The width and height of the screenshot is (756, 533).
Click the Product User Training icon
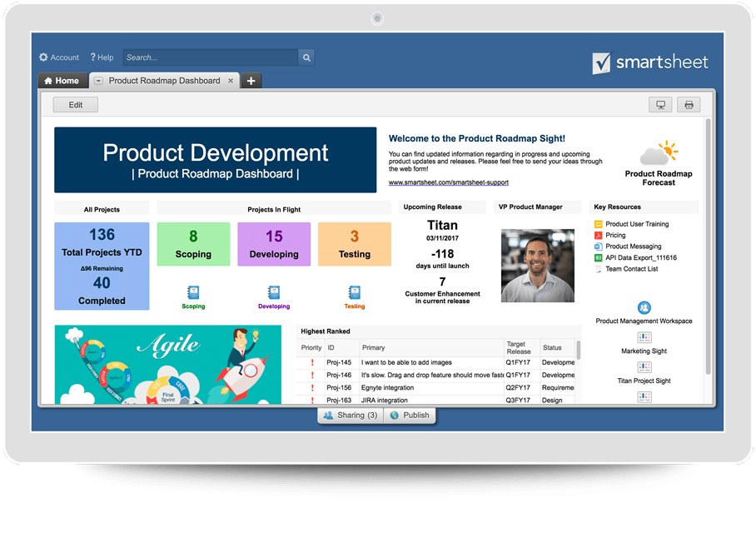click(x=599, y=224)
